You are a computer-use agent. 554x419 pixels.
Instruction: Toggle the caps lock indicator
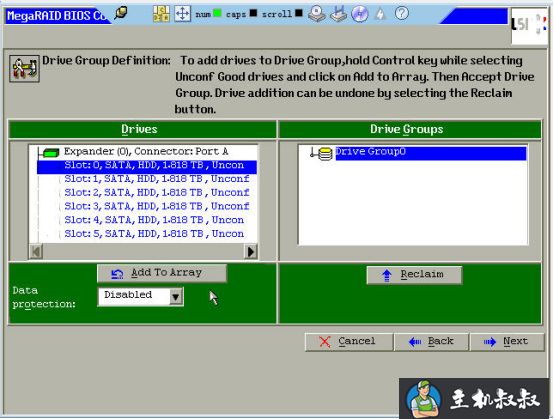[x=253, y=13]
